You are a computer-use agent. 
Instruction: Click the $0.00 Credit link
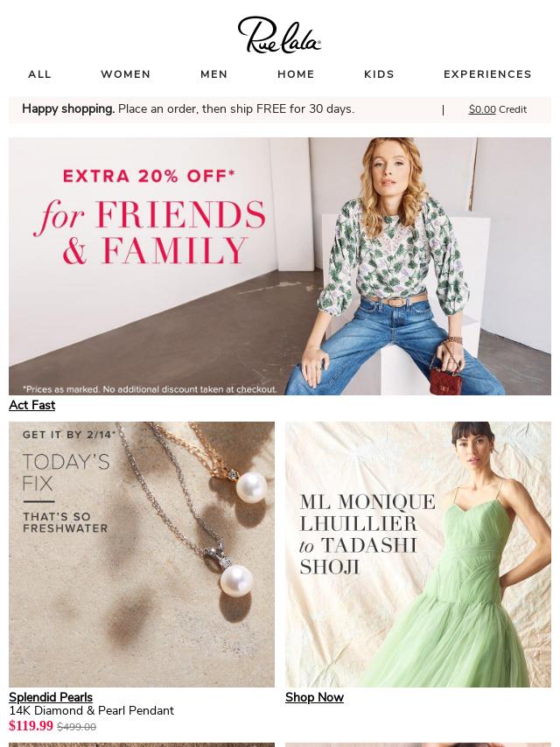pyautogui.click(x=498, y=109)
